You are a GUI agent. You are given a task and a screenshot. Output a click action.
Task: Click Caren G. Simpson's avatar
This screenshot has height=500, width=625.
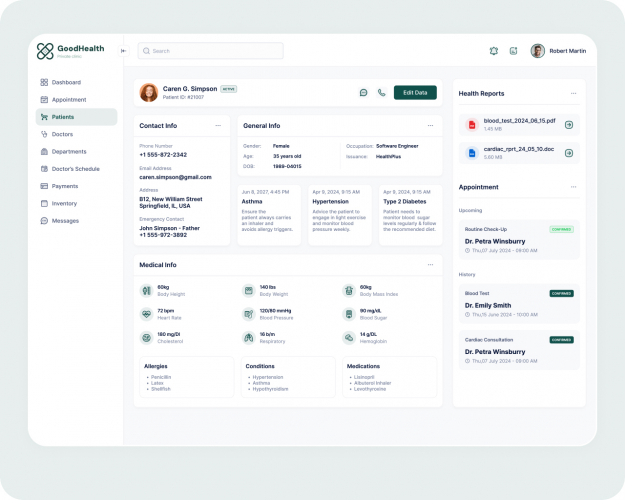point(149,93)
